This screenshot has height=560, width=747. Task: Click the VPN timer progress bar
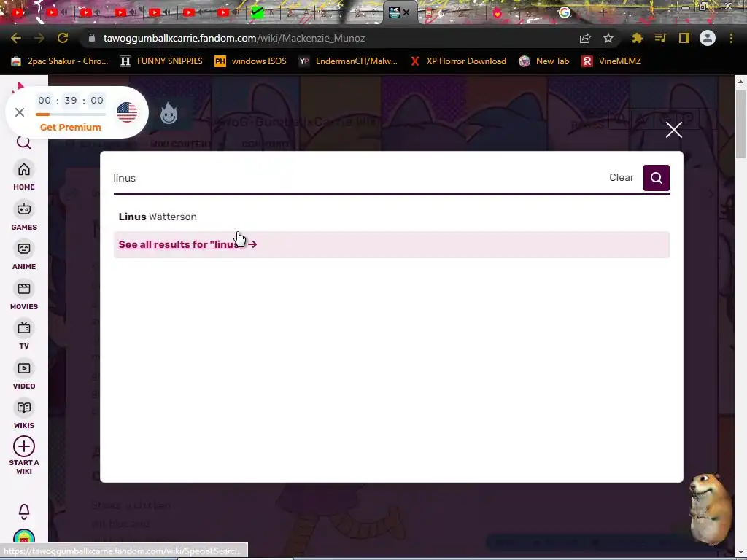[71, 114]
